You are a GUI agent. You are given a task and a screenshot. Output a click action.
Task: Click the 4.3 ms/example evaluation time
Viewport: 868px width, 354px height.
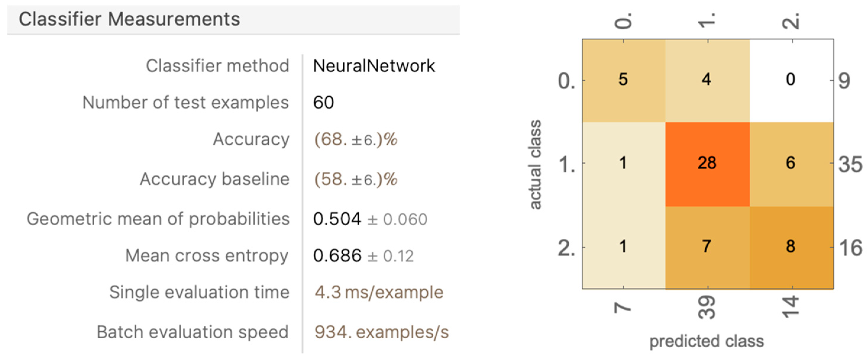coord(379,292)
